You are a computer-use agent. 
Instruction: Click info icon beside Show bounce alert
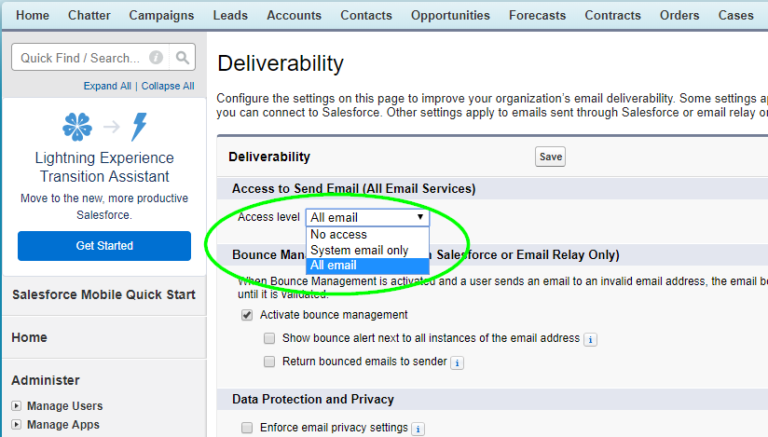[590, 339]
